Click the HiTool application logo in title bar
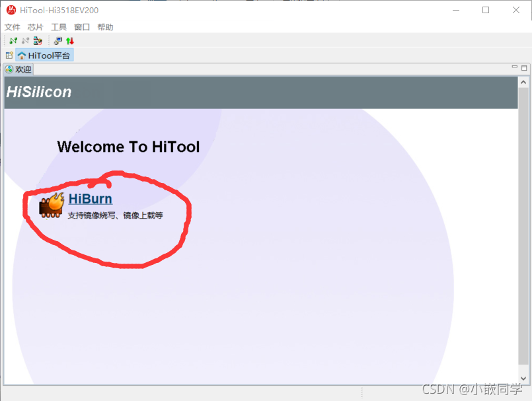 (11, 10)
